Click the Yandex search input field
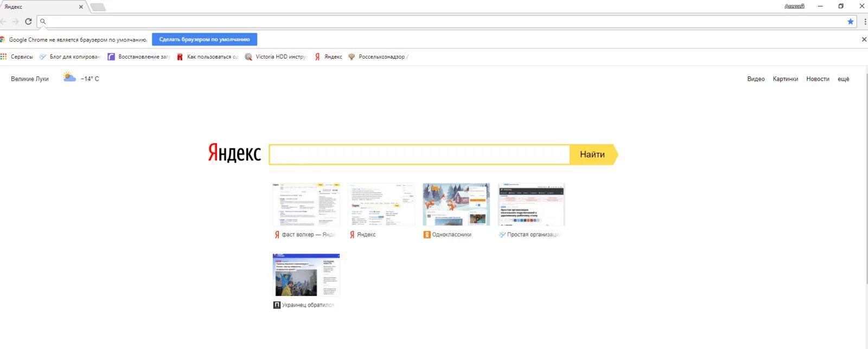 (419, 154)
